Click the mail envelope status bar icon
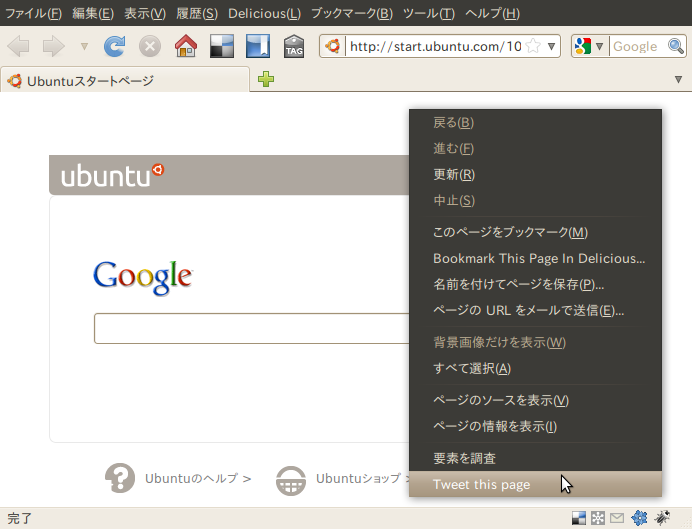Screen dimensions: 692x529 [617, 518]
